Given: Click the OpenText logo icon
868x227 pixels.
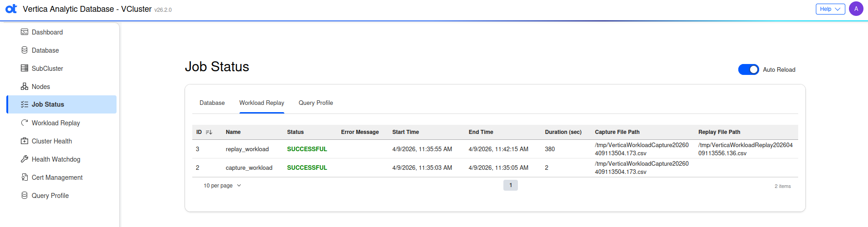Looking at the screenshot, I should click(11, 9).
